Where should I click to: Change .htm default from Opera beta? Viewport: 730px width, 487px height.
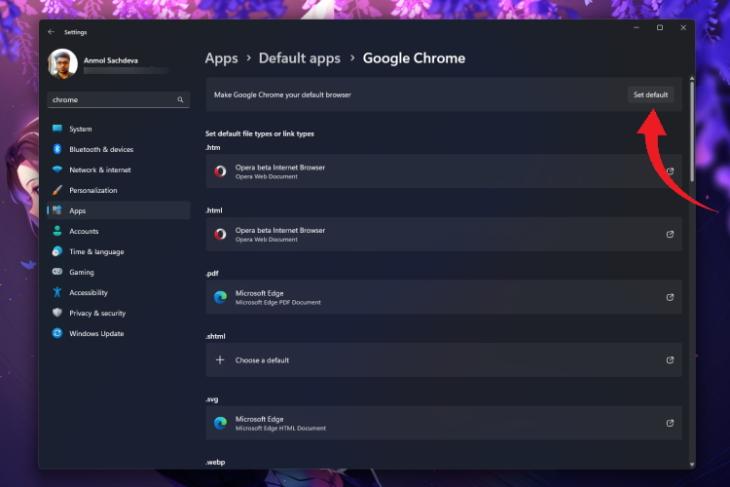444,171
